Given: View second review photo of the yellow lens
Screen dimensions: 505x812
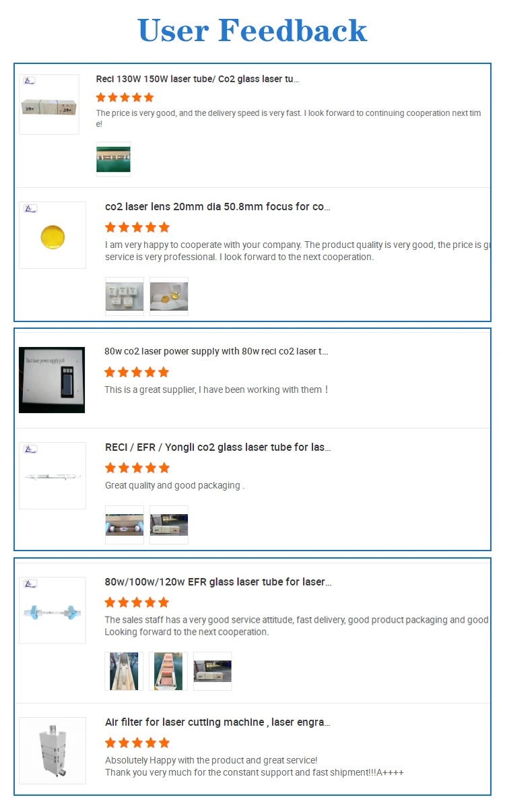Looking at the screenshot, I should 169,296.
